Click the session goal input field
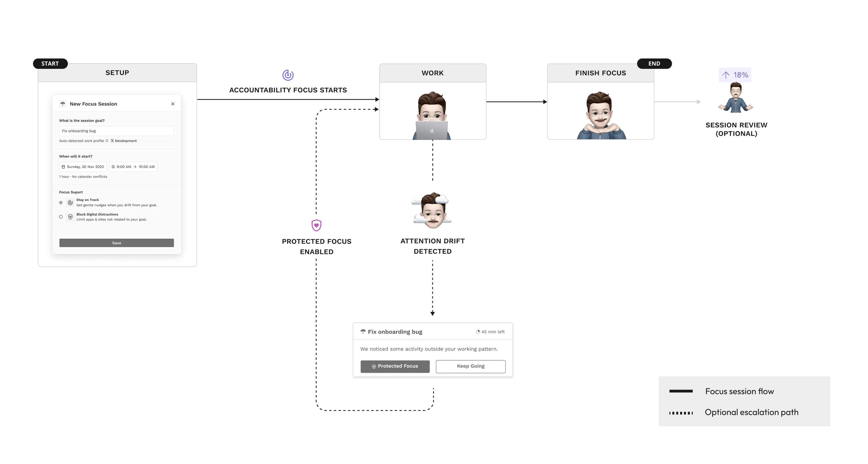The image size is (868, 464). click(x=116, y=131)
